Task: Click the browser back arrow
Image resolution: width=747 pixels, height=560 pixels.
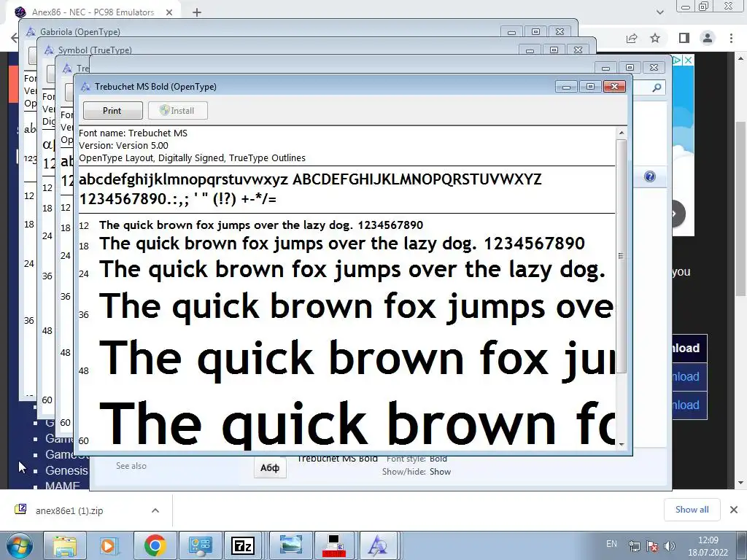Action: click(15, 38)
